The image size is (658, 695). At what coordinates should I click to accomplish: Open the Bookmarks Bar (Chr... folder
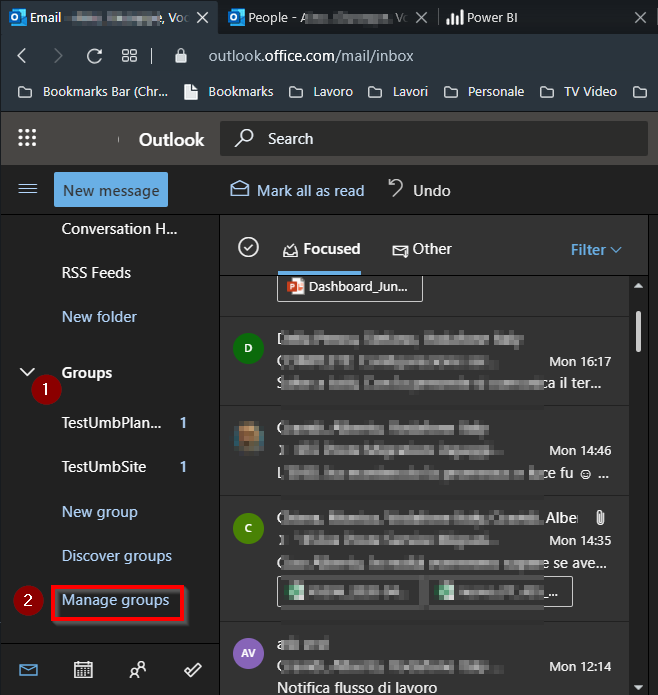pyautogui.click(x=93, y=92)
